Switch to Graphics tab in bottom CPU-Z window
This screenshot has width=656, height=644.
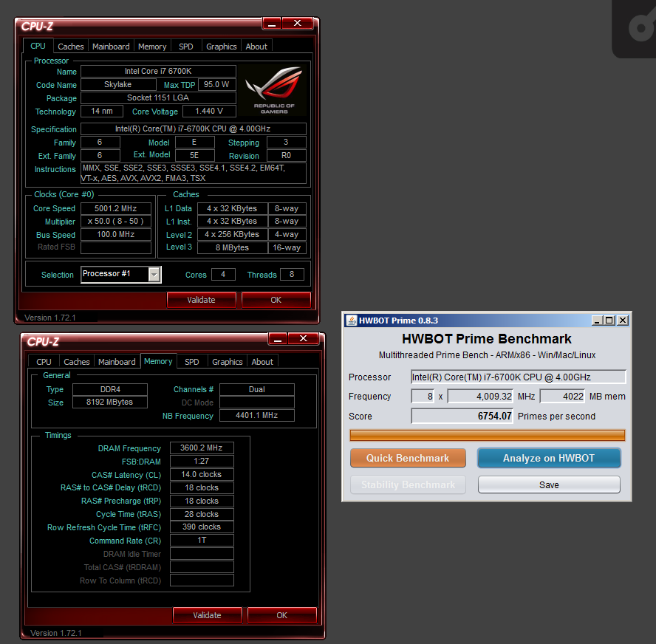coord(228,362)
